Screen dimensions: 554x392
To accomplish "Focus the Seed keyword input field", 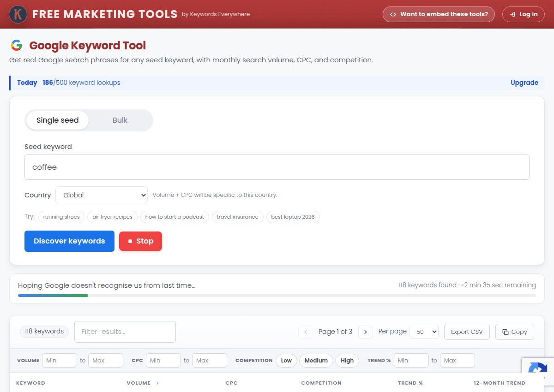I will (x=277, y=167).
